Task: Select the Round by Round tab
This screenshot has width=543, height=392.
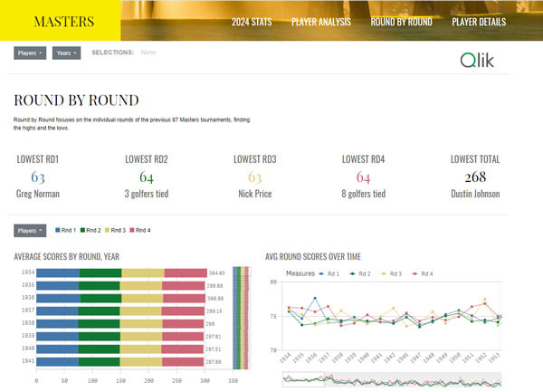Action: point(401,22)
